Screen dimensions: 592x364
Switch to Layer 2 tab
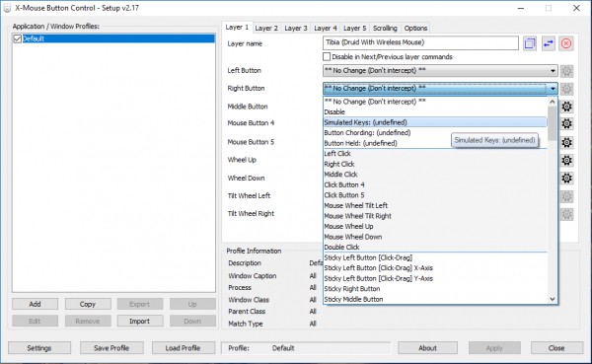click(x=266, y=28)
